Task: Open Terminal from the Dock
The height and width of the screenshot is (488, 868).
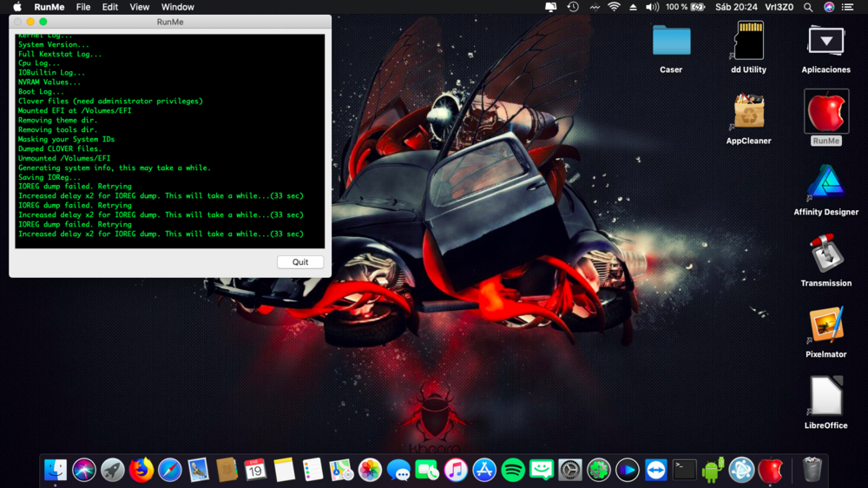Action: [685, 470]
